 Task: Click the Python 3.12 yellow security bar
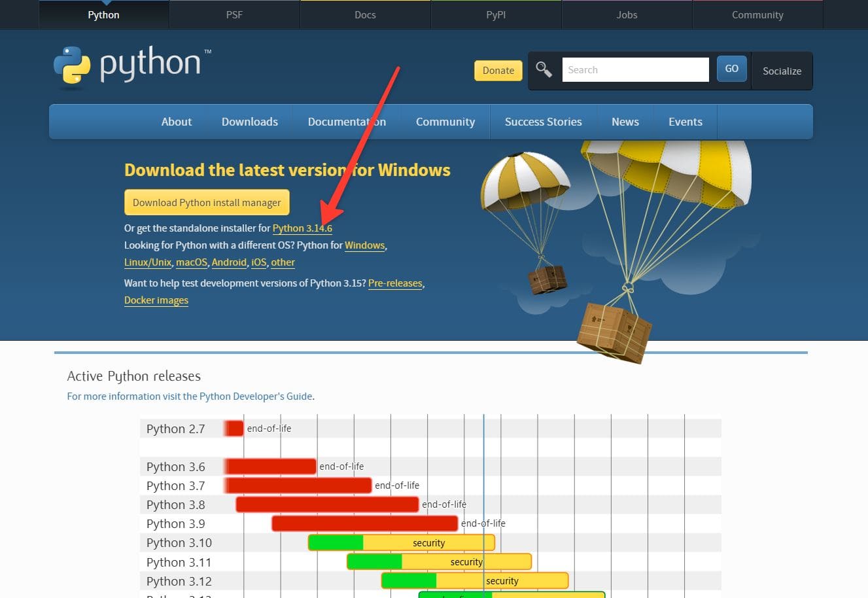point(502,580)
